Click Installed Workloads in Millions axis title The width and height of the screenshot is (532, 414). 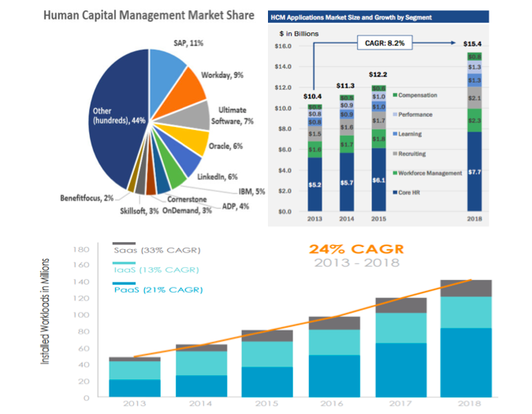[x=45, y=311]
